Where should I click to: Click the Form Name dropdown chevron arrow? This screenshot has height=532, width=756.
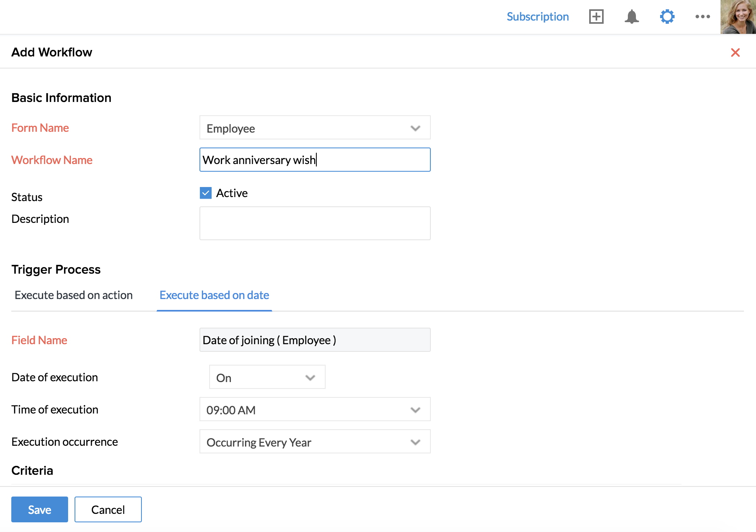coord(415,128)
